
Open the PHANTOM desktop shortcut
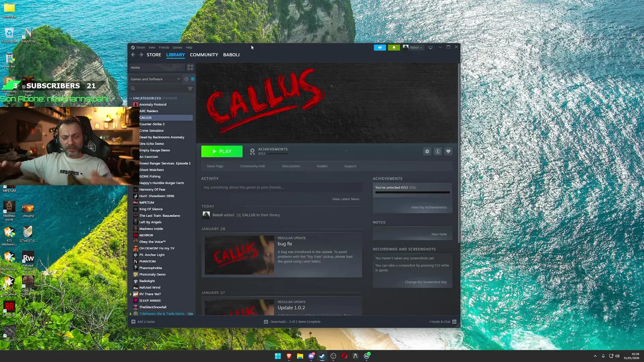(x=28, y=35)
